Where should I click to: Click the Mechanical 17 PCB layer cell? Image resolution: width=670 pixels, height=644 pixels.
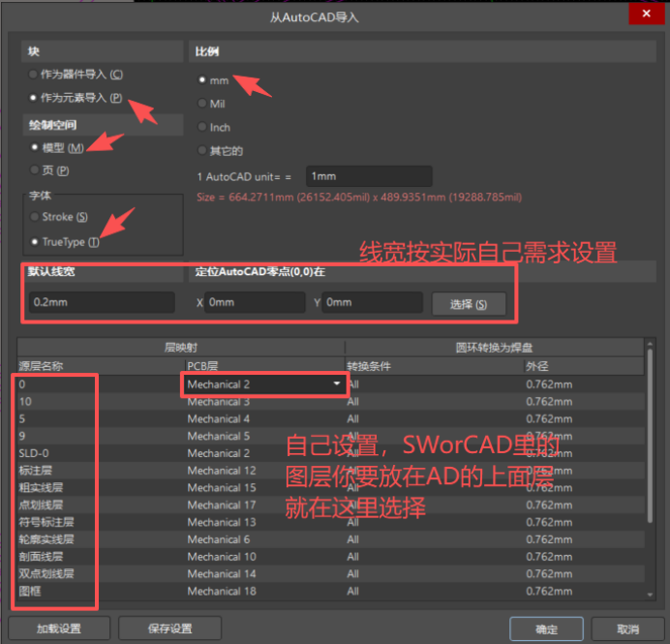(x=222, y=505)
